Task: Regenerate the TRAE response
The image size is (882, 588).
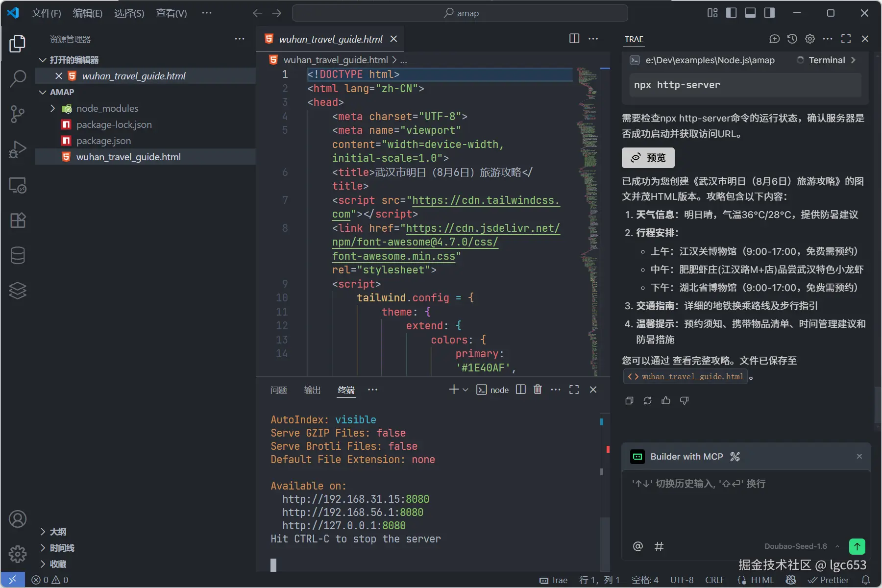Action: pyautogui.click(x=647, y=401)
